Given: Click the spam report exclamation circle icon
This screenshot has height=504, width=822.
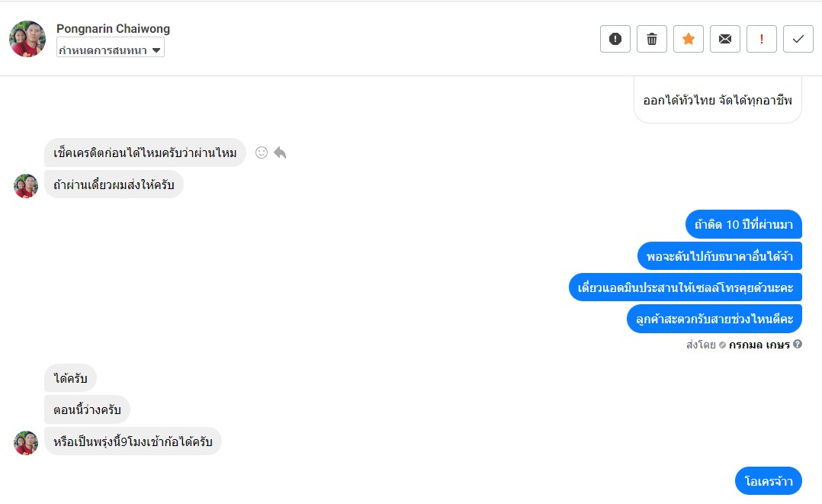Looking at the screenshot, I should 615,39.
